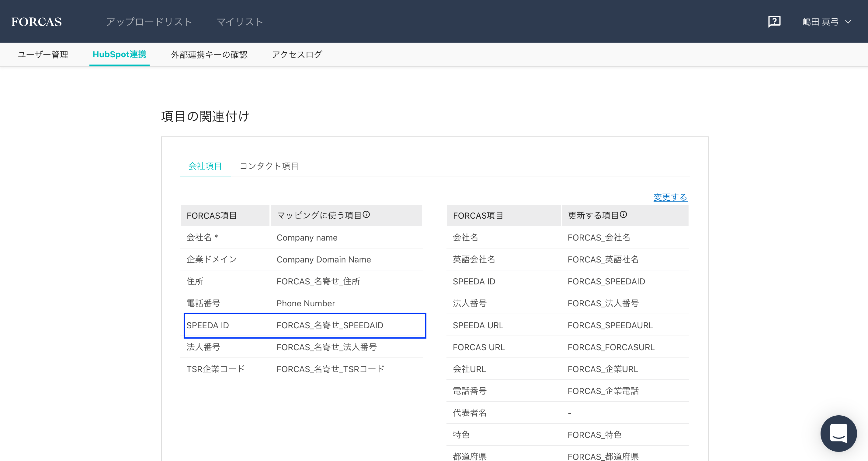Image resolution: width=868 pixels, height=461 pixels.
Task: Click info icon next to マッピングに使う項目
Action: point(366,214)
